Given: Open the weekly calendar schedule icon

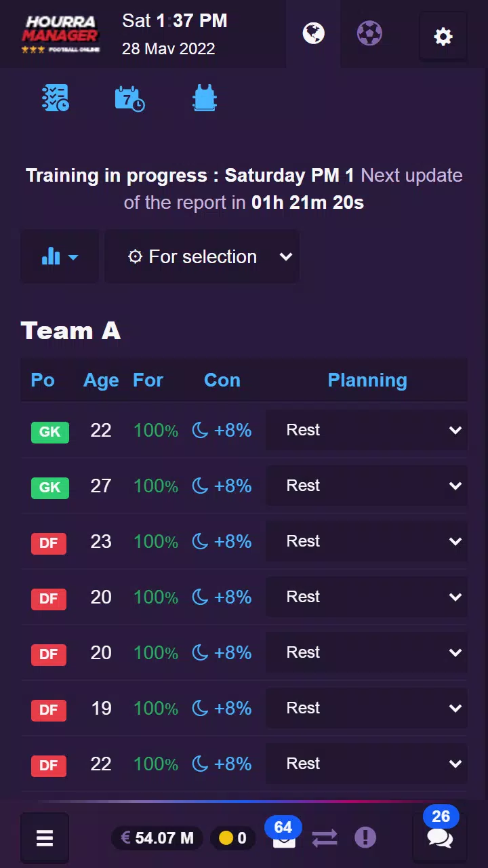Looking at the screenshot, I should (129, 99).
